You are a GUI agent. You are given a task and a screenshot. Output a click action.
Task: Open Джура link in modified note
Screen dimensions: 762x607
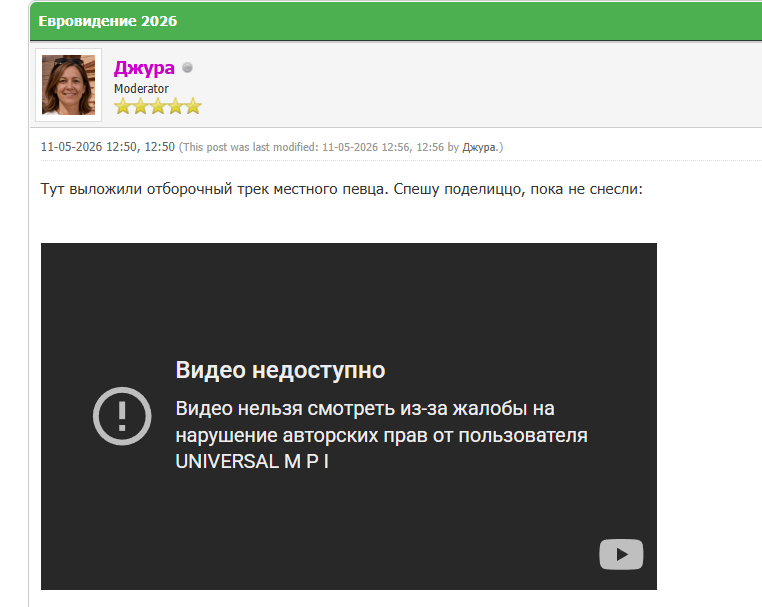click(x=479, y=147)
